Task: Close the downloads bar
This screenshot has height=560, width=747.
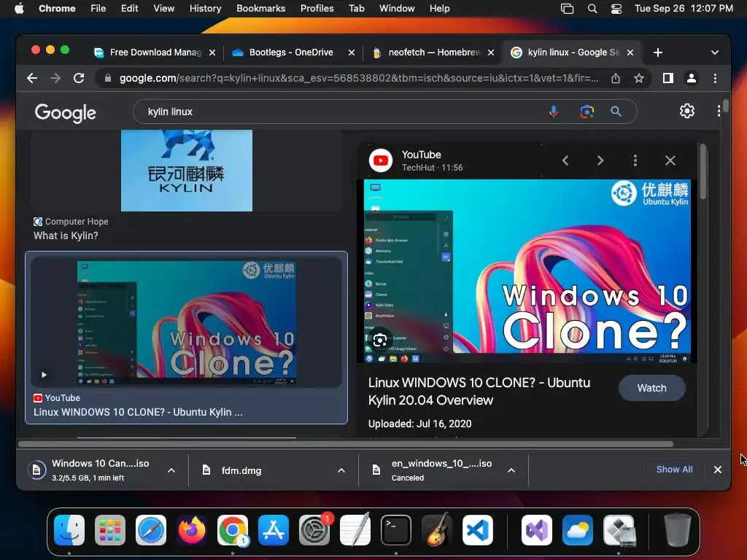Action: tap(718, 470)
